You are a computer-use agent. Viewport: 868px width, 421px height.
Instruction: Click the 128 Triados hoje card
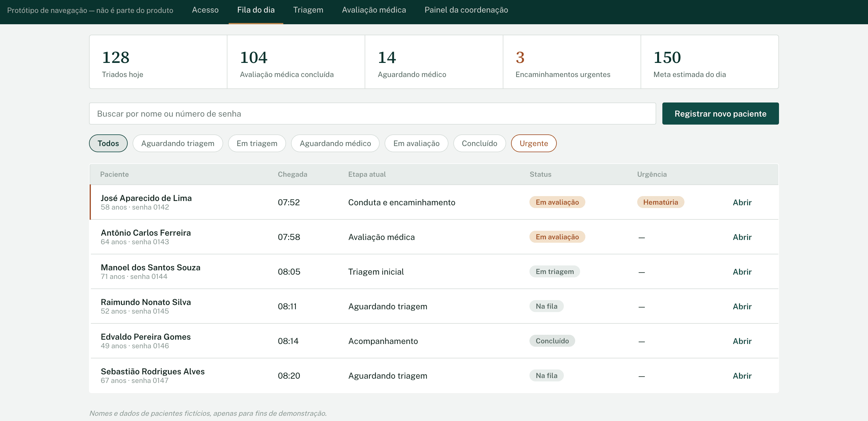(158, 62)
